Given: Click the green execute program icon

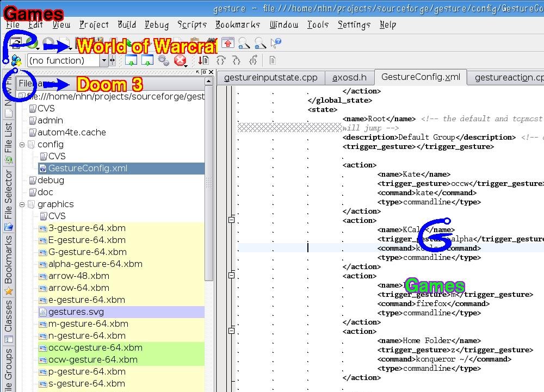Looking at the screenshot, I should 32,43.
